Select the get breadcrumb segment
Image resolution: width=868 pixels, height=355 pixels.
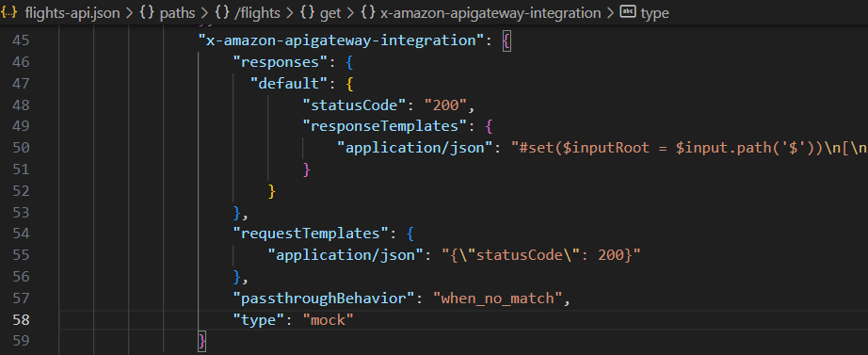coord(330,13)
